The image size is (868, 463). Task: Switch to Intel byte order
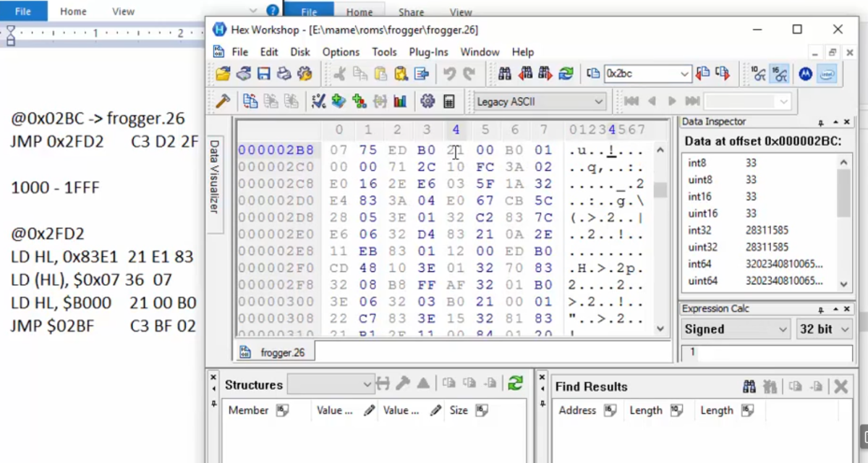(827, 74)
